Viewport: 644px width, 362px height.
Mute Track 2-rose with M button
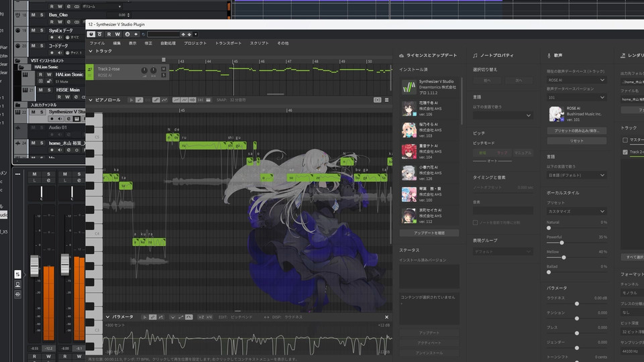(164, 69)
